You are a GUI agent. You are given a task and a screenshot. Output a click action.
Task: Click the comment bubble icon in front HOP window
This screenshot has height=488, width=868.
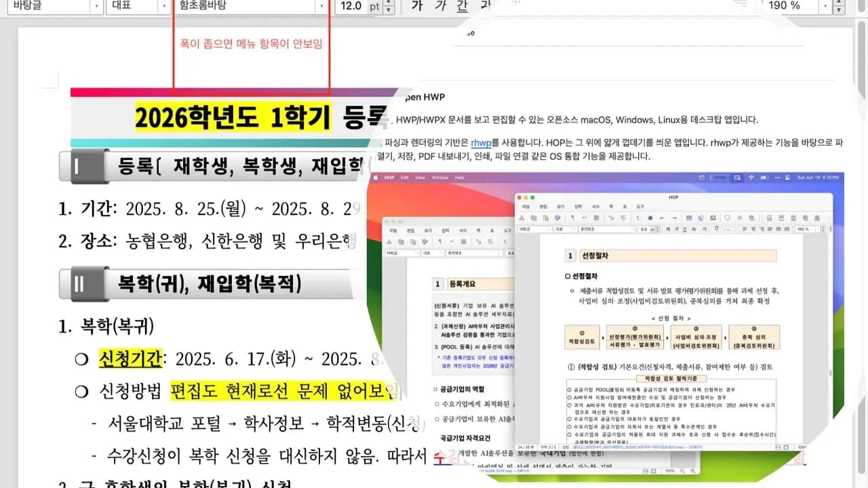(728, 218)
